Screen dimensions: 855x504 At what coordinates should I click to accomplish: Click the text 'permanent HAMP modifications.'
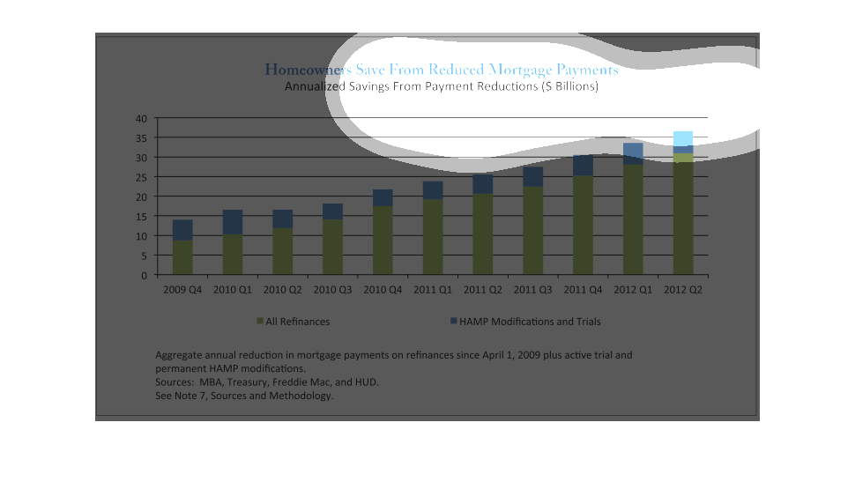(230, 369)
